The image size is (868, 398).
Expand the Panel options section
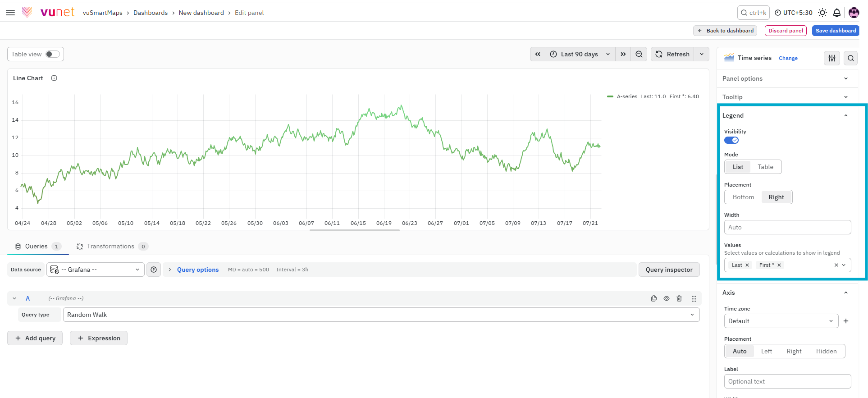[786, 78]
